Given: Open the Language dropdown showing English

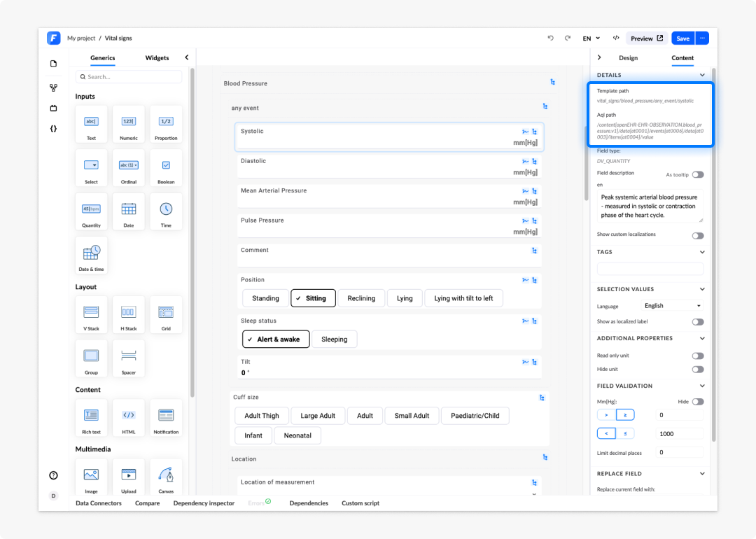Looking at the screenshot, I should pyautogui.click(x=672, y=306).
